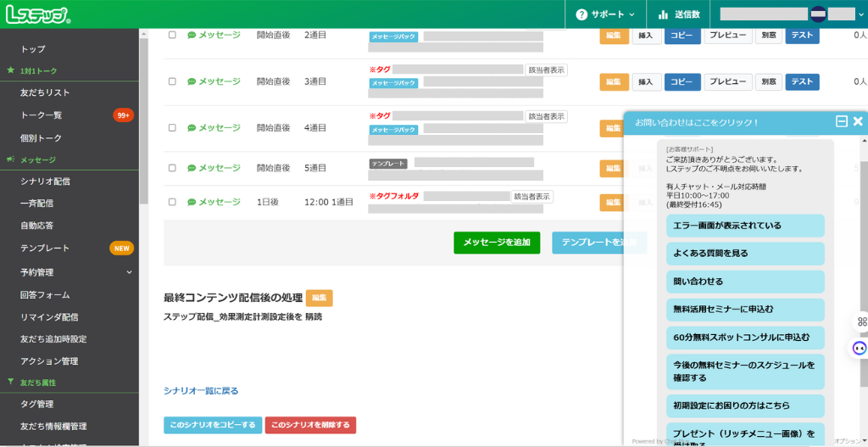This screenshot has width=868, height=447.
Task: Click 編集 for the 2通目 message
Action: 614,36
